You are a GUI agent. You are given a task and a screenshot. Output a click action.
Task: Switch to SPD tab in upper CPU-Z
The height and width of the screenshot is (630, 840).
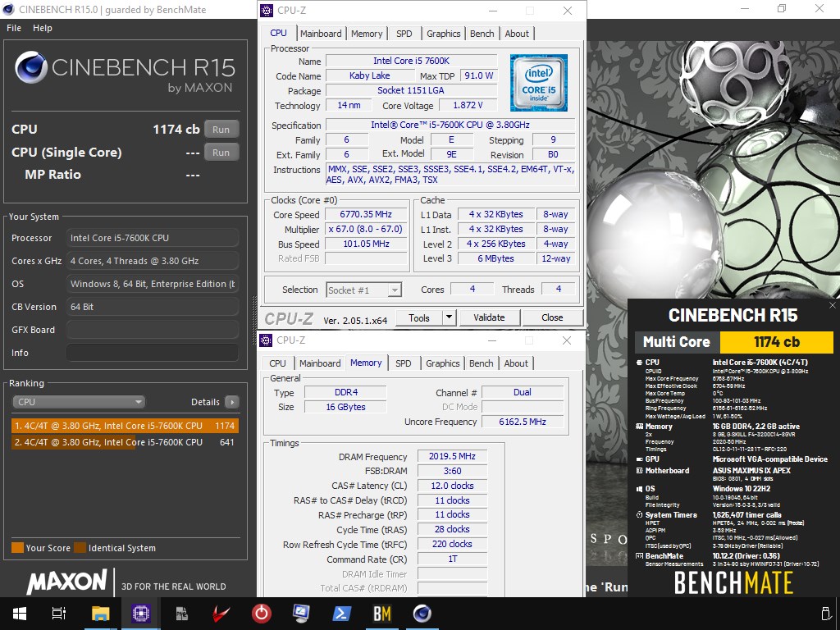point(404,33)
